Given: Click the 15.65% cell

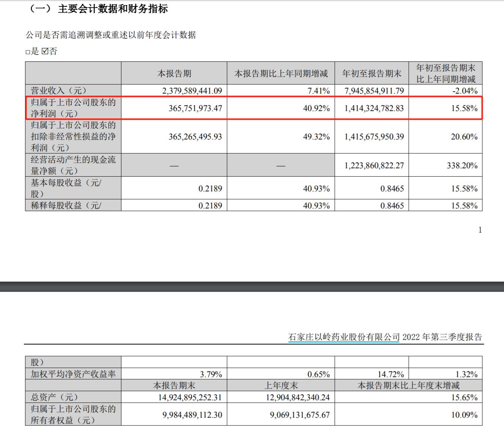Looking at the screenshot, I should [464, 397].
